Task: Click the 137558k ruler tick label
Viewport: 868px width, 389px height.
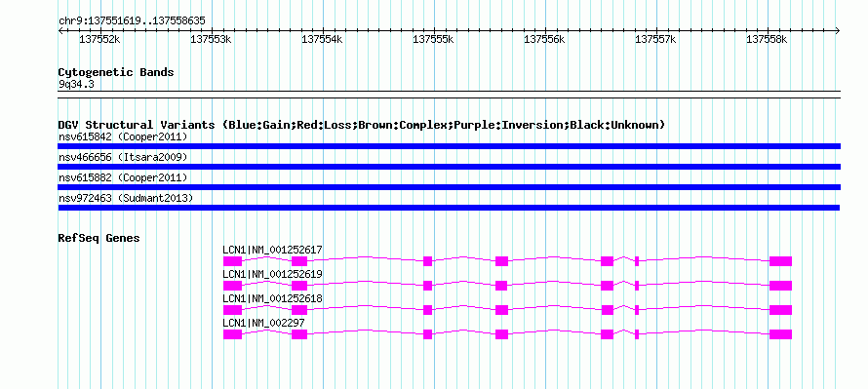Action: (767, 40)
